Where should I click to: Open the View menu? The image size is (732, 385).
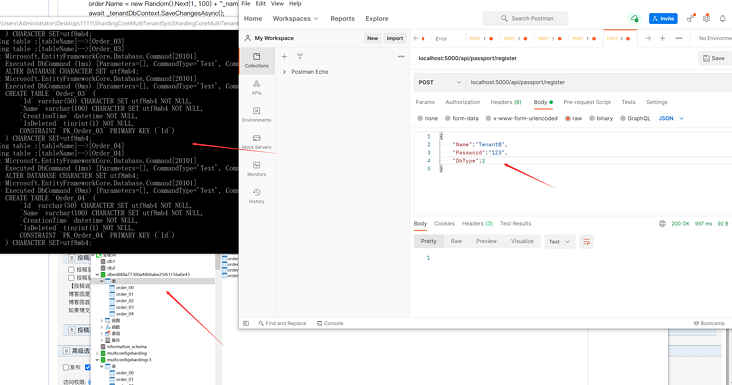pos(277,4)
